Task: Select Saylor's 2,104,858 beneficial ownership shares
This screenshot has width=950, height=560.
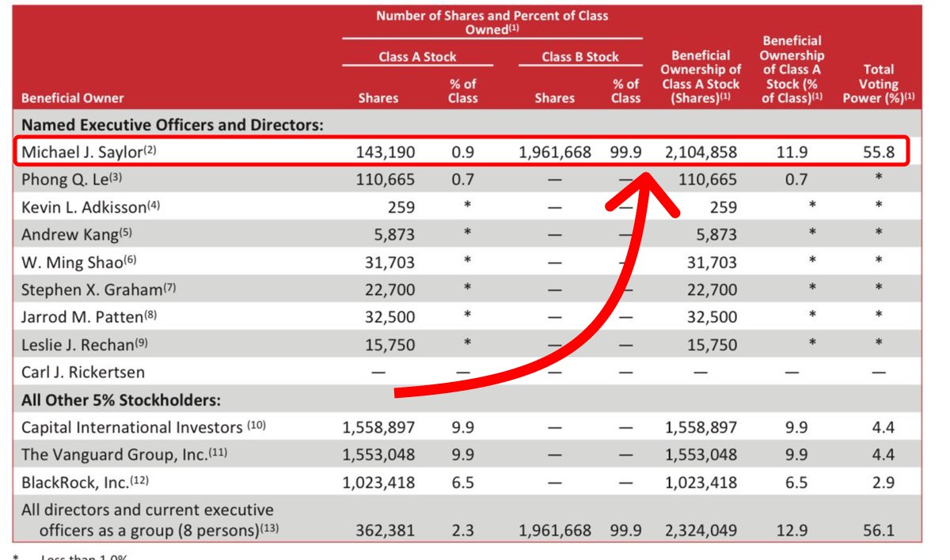Action: click(699, 152)
